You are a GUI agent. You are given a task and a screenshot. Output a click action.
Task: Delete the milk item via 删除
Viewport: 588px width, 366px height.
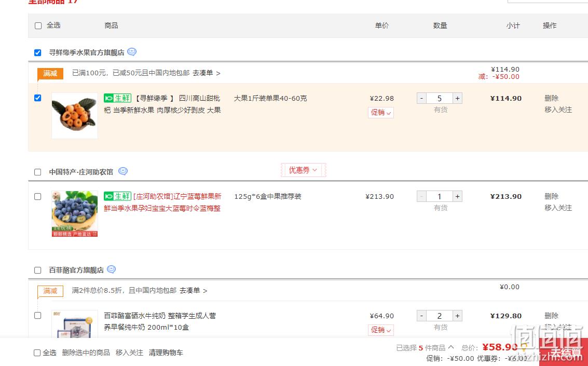tap(551, 316)
